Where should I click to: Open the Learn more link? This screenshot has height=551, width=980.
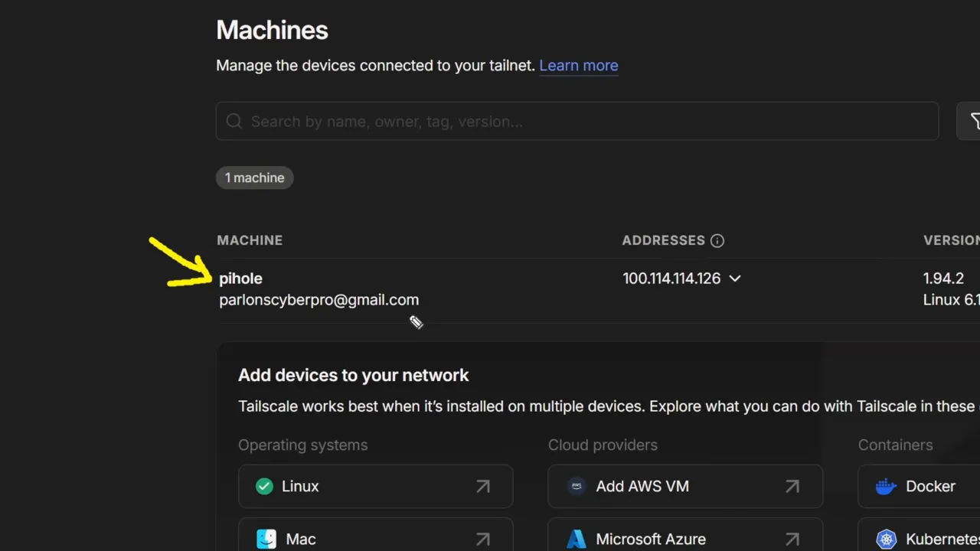coord(579,66)
